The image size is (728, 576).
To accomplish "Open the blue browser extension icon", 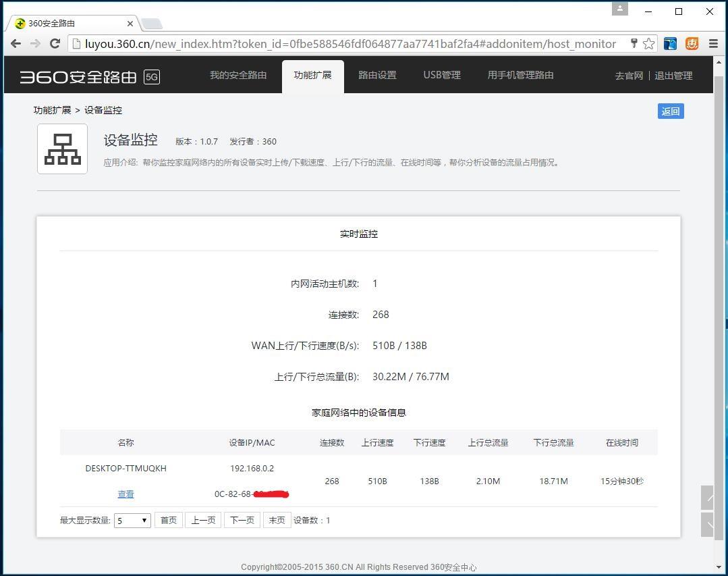I will point(669,43).
